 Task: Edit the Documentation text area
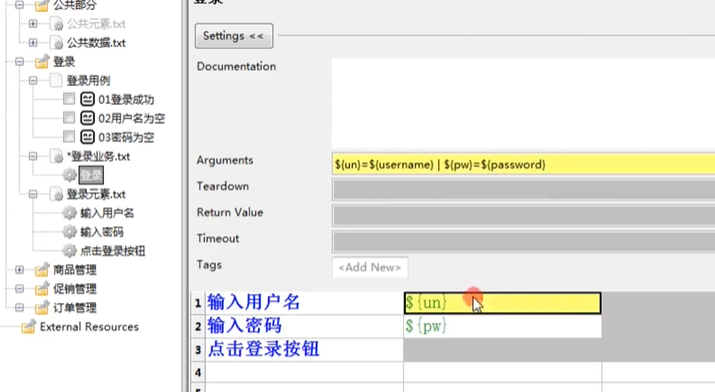pyautogui.click(x=523, y=103)
